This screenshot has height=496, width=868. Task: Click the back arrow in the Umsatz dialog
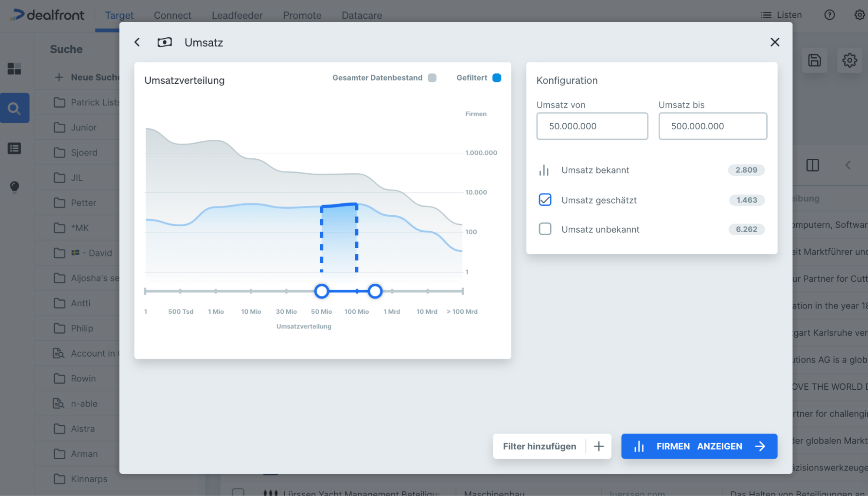[137, 42]
